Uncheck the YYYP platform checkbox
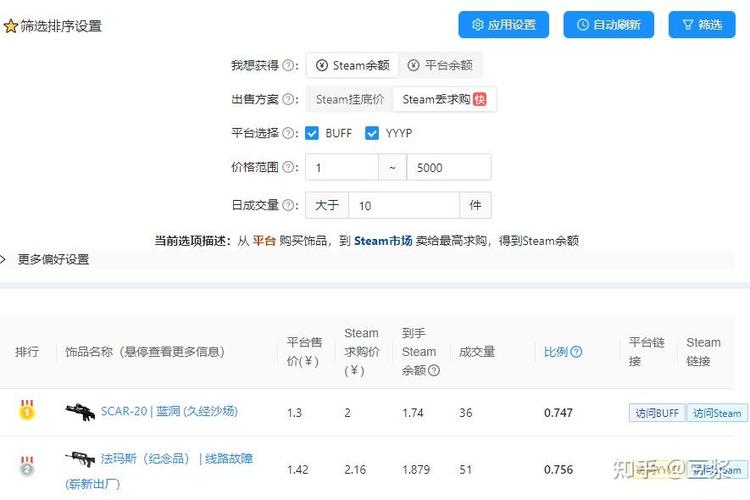This screenshot has height=500, width=750. click(x=372, y=133)
